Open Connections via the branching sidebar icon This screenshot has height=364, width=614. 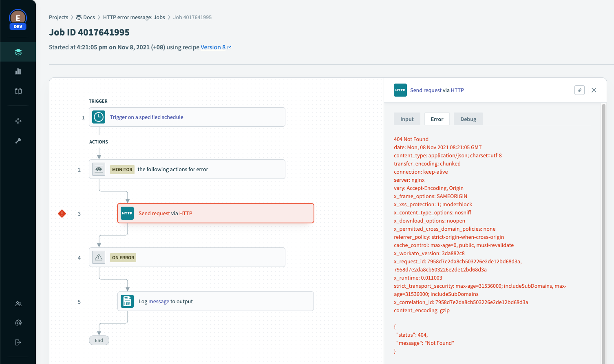click(18, 121)
